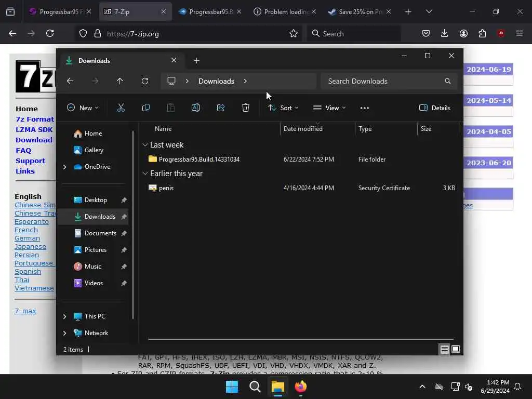Close the Downloads Explorer tab
The width and height of the screenshot is (532, 399).
point(174,60)
